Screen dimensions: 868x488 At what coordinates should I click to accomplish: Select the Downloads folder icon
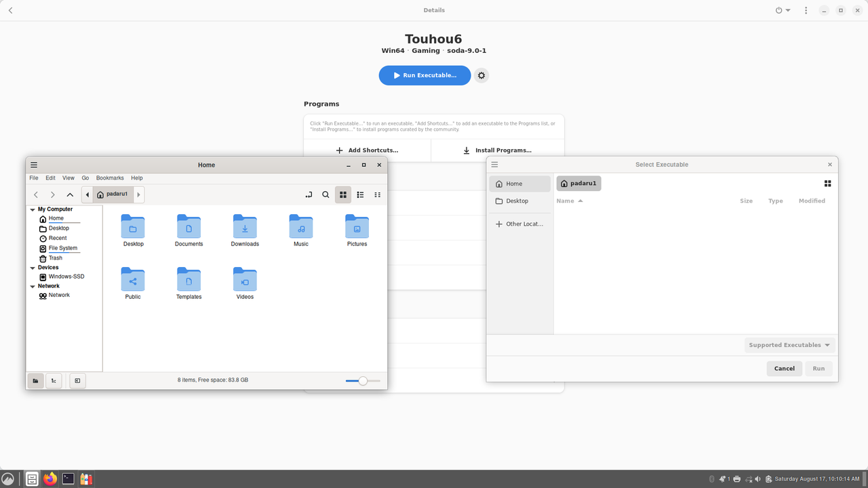click(245, 230)
